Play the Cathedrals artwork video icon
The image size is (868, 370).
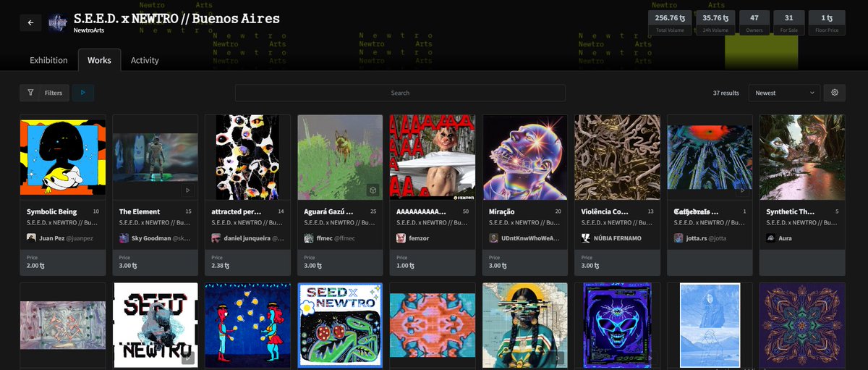click(x=744, y=190)
